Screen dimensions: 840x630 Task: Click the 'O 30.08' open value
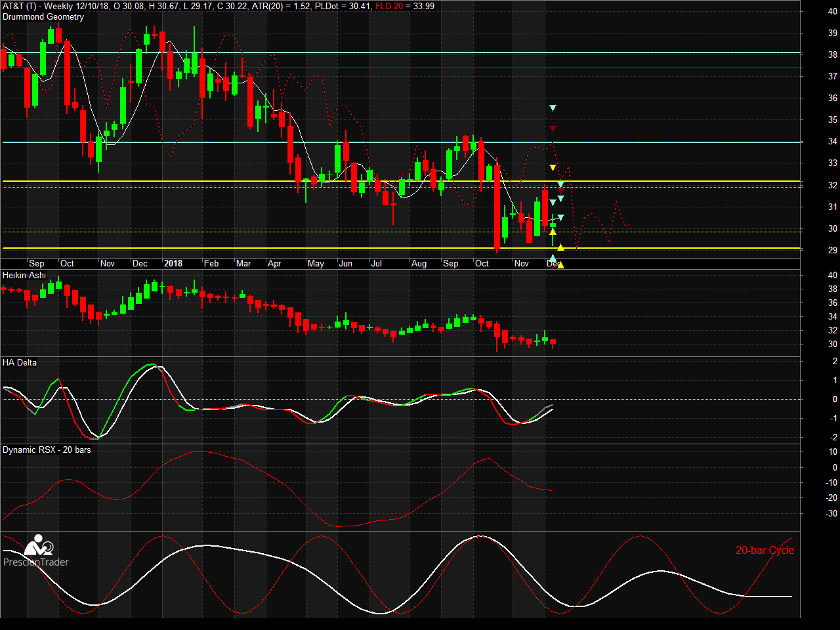129,6
